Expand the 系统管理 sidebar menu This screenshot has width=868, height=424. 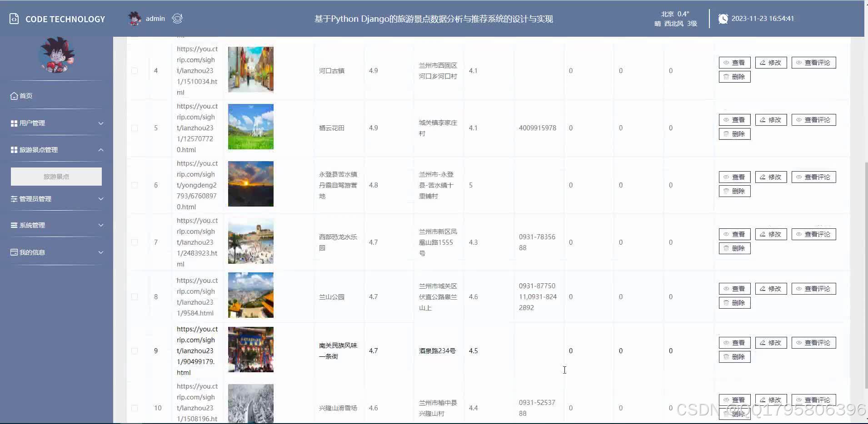point(55,225)
